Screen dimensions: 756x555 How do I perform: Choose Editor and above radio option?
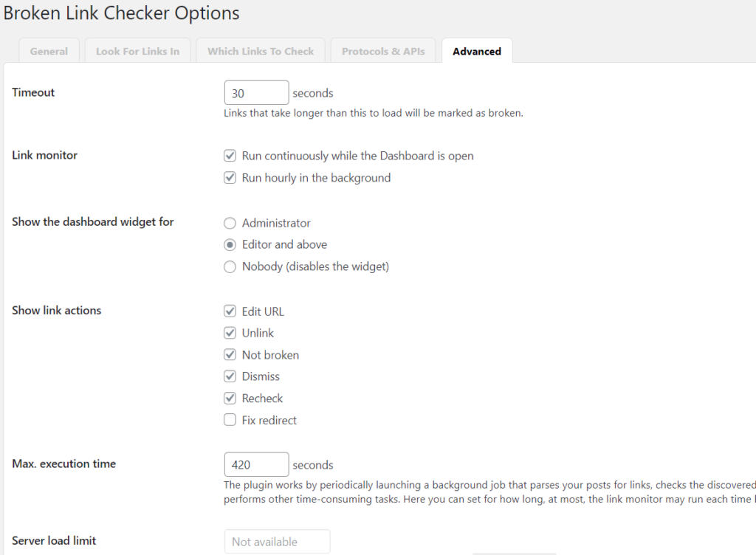point(230,245)
